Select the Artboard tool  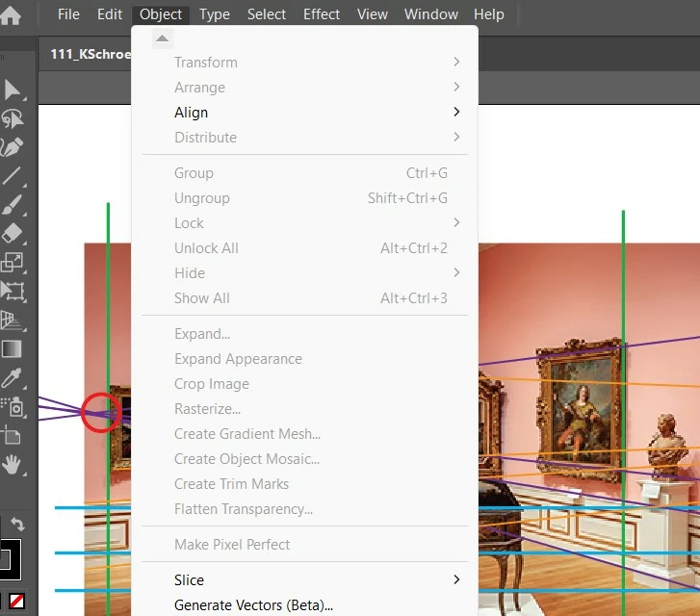tap(11, 435)
